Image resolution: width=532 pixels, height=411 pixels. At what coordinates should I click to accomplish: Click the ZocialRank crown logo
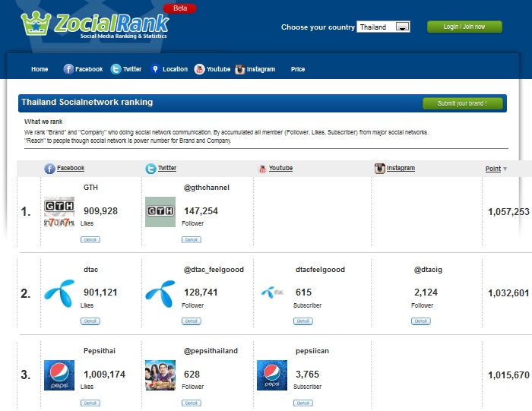click(34, 24)
